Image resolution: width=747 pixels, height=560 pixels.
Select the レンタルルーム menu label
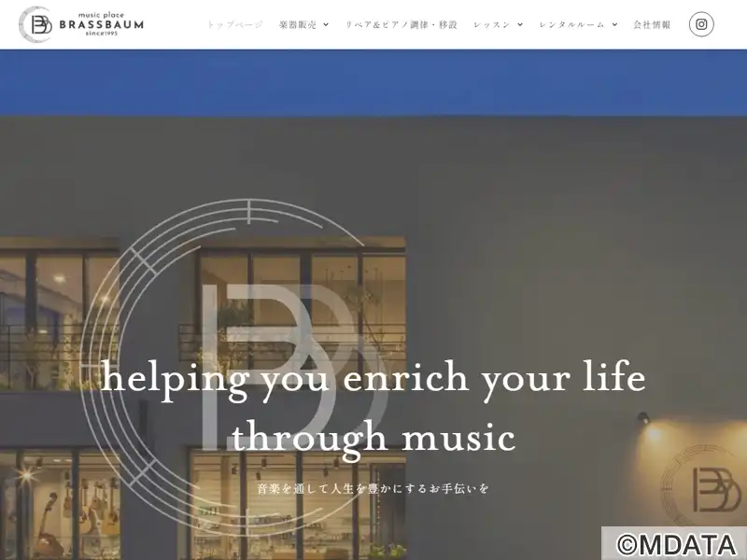tap(571, 24)
